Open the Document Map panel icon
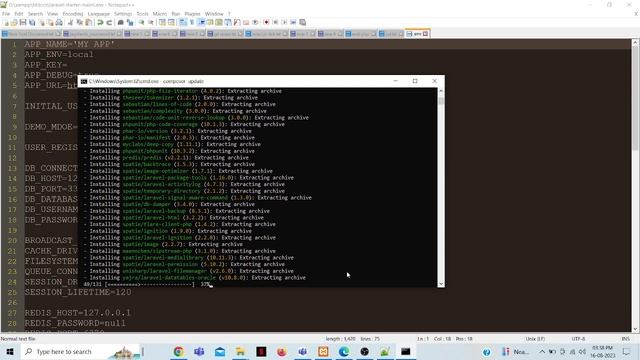This screenshot has width=640, height=360. tap(219, 22)
